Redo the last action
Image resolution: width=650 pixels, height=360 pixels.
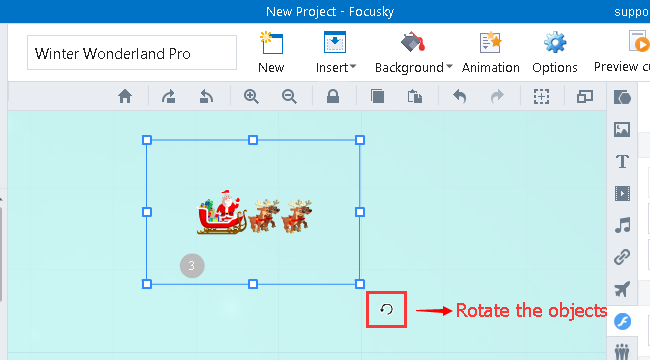[x=497, y=97]
